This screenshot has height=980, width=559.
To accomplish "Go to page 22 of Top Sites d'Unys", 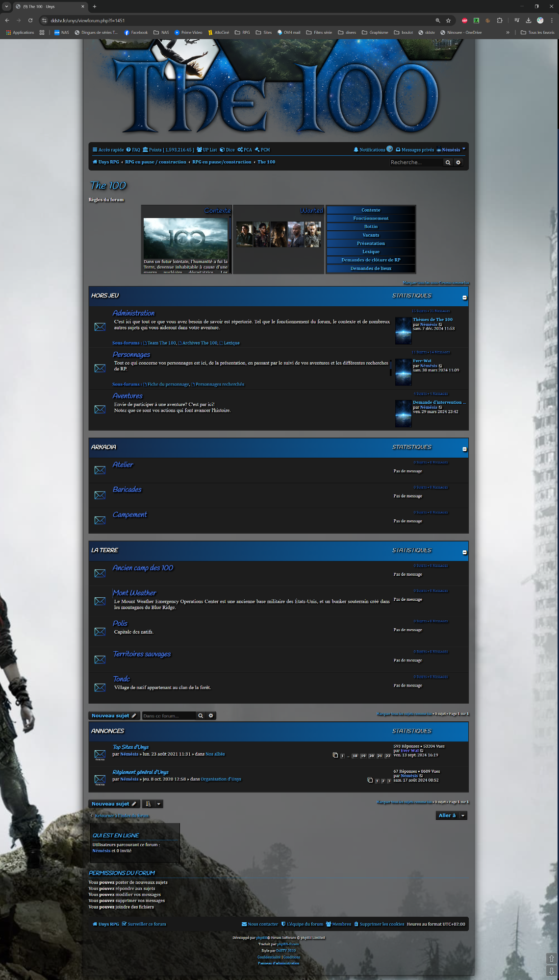I will [x=388, y=756].
